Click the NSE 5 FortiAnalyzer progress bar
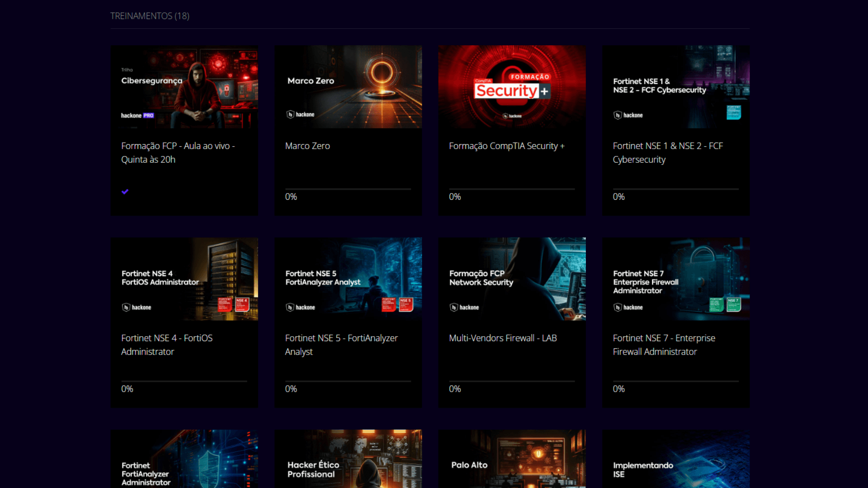 click(348, 381)
